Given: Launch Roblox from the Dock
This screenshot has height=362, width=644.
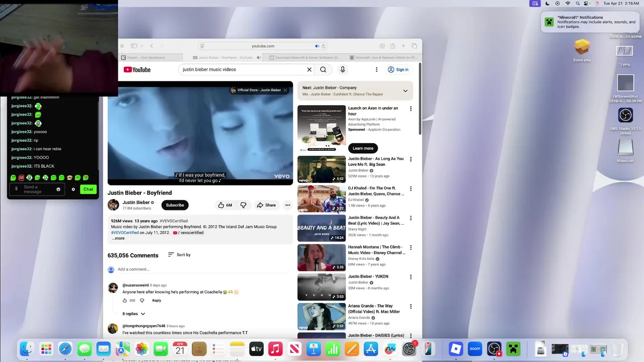Looking at the screenshot, I should point(456,349).
